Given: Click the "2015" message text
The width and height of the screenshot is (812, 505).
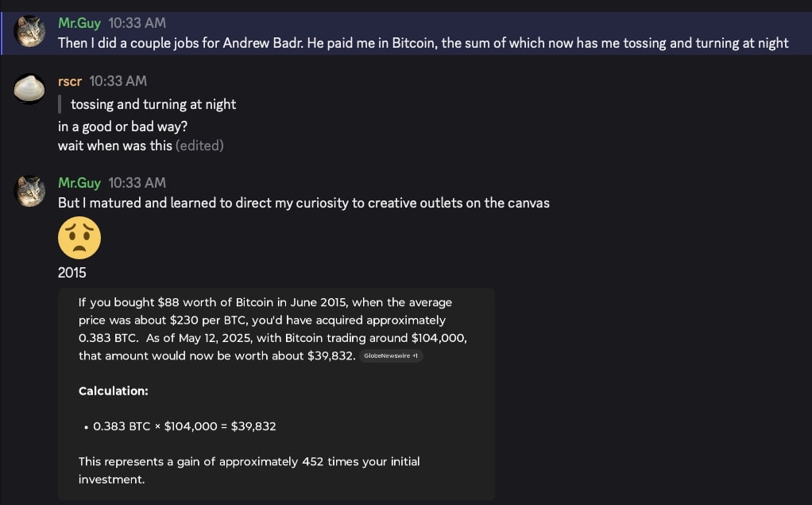Looking at the screenshot, I should [72, 273].
